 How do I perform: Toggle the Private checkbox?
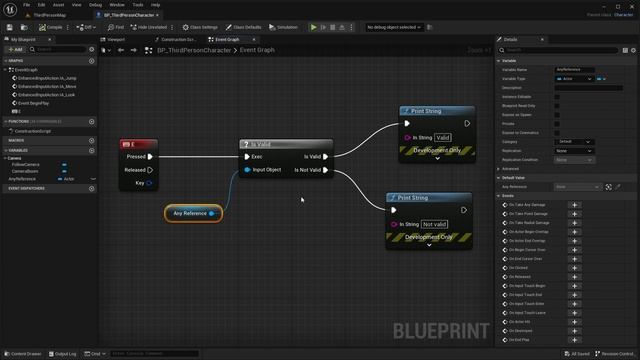pyautogui.click(x=557, y=124)
